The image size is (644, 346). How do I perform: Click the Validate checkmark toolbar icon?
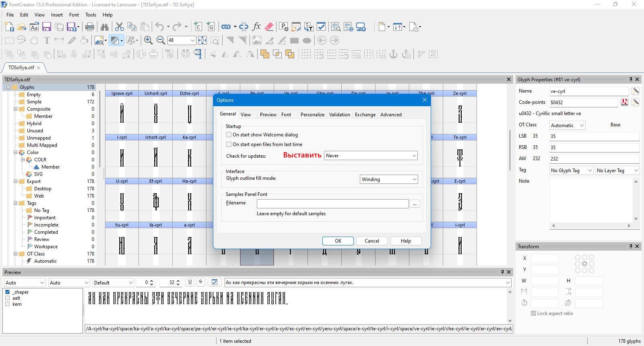(321, 27)
